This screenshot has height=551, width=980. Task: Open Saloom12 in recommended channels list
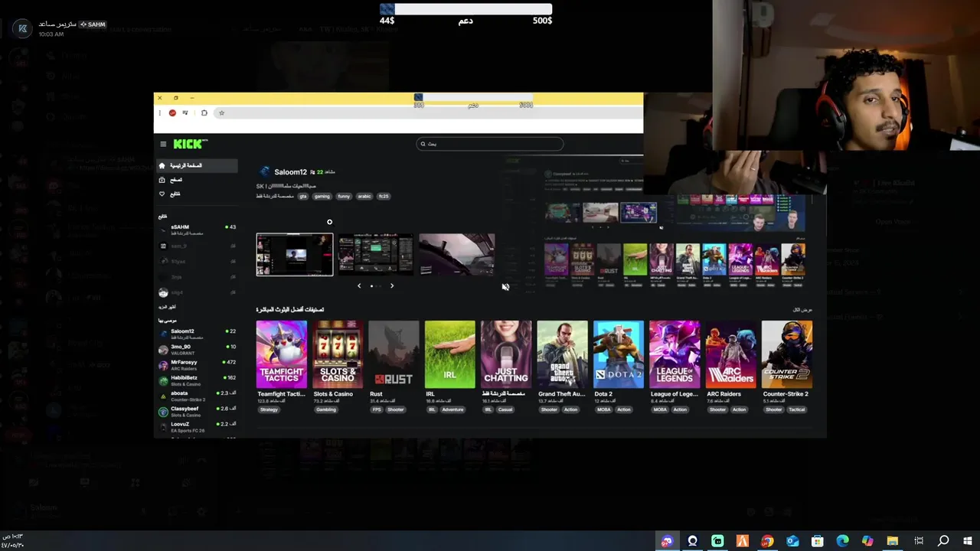click(198, 334)
